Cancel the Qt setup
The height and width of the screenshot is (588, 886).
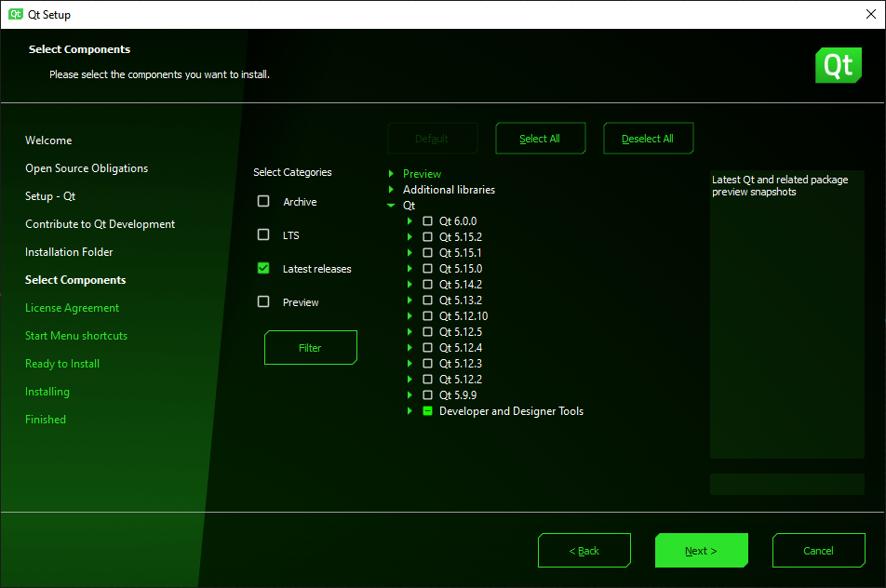point(819,550)
